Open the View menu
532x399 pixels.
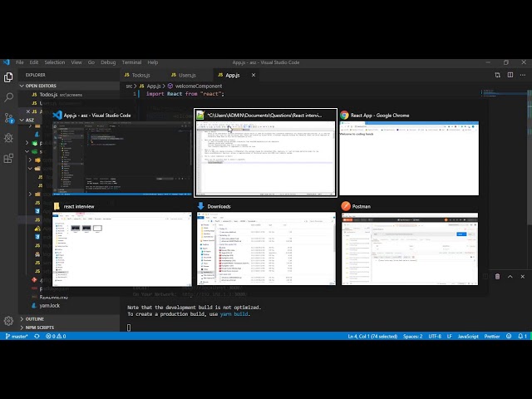click(76, 62)
